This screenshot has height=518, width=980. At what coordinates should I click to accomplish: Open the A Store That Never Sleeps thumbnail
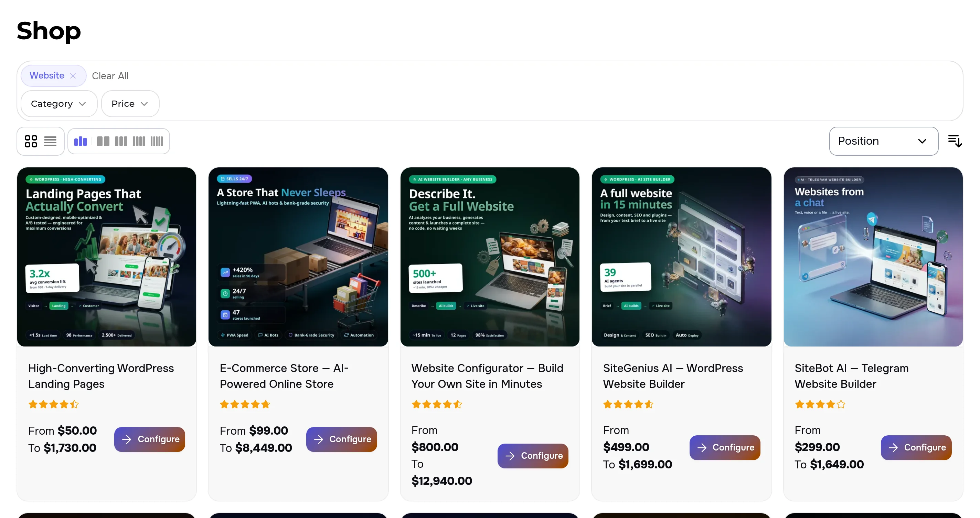tap(298, 257)
